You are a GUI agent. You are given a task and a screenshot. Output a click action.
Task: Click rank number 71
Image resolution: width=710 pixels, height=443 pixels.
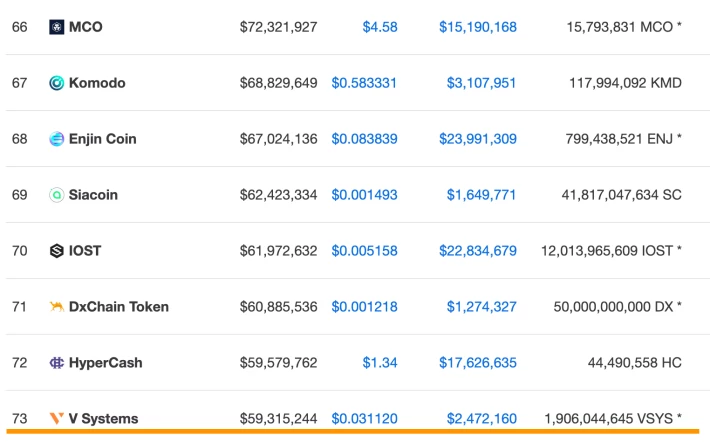pyautogui.click(x=19, y=307)
